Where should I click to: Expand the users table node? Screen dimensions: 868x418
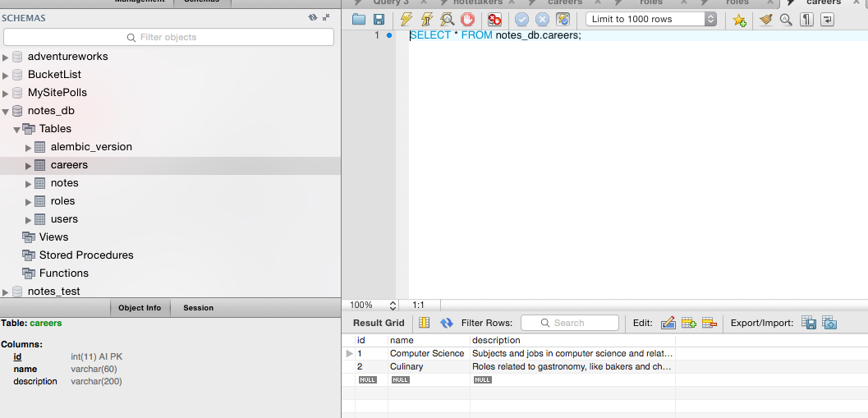pos(29,220)
